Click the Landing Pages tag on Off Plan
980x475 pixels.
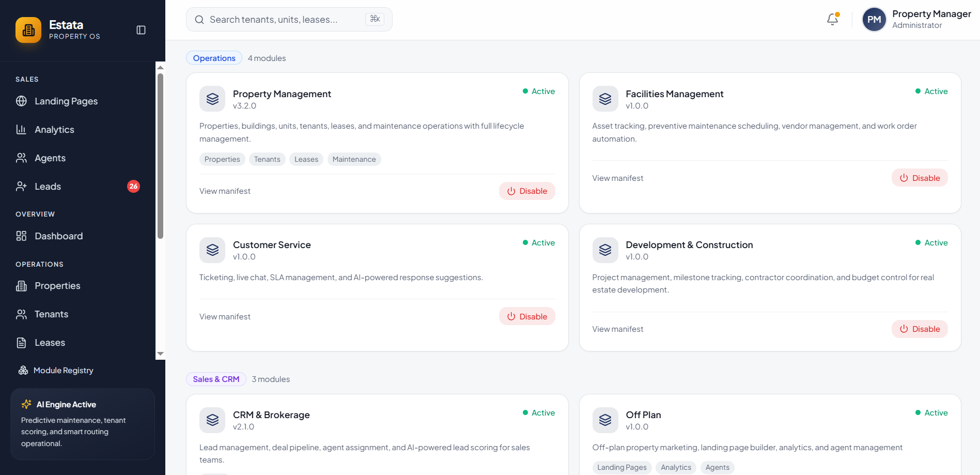(x=621, y=467)
